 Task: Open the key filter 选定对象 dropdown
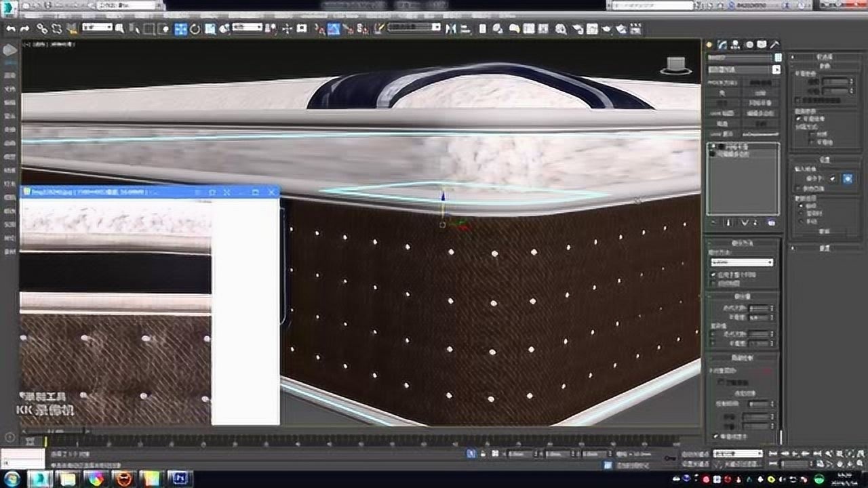coord(738,453)
